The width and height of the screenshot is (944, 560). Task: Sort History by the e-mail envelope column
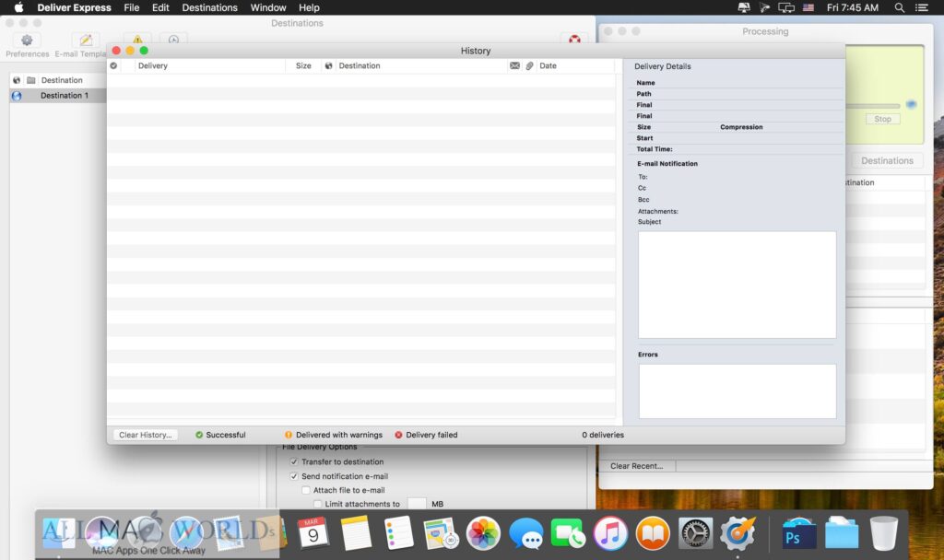[x=514, y=65]
